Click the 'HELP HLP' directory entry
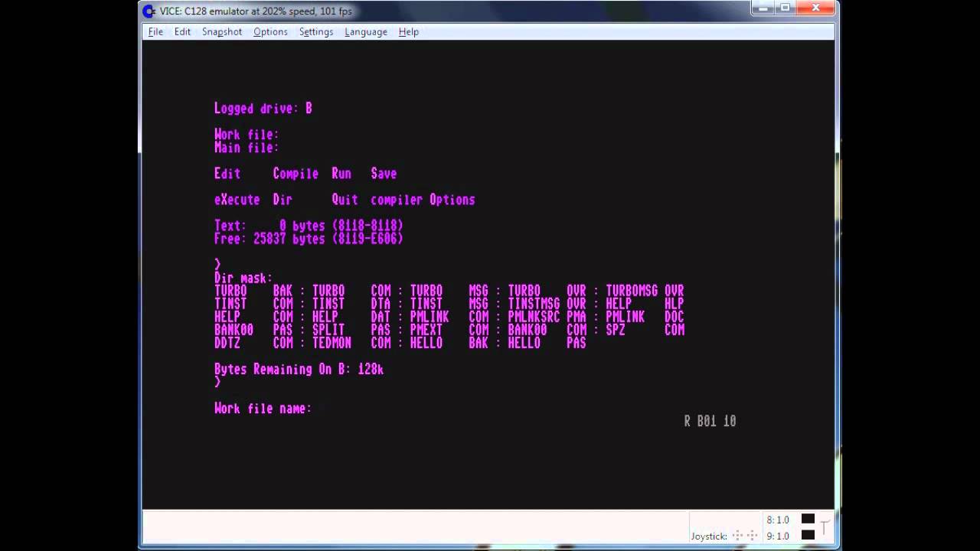Image resolution: width=980 pixels, height=551 pixels. pos(645,304)
